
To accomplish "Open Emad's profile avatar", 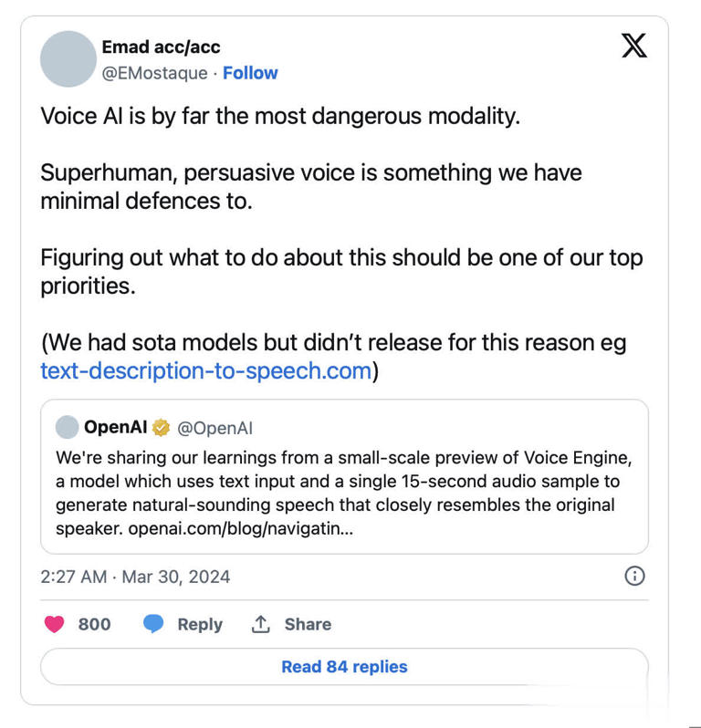I will click(68, 59).
